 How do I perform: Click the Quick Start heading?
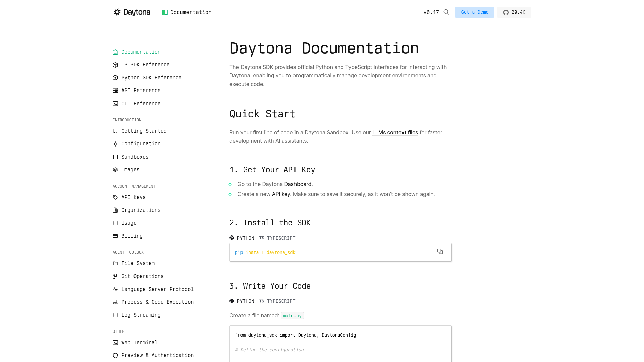click(262, 114)
